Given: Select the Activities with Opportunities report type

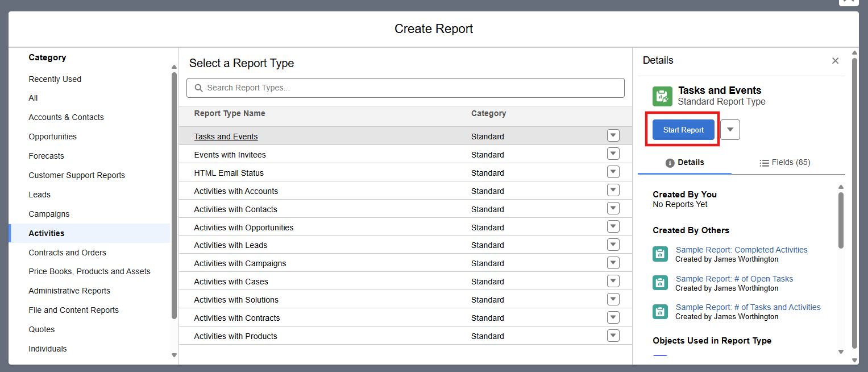Looking at the screenshot, I should point(243,227).
